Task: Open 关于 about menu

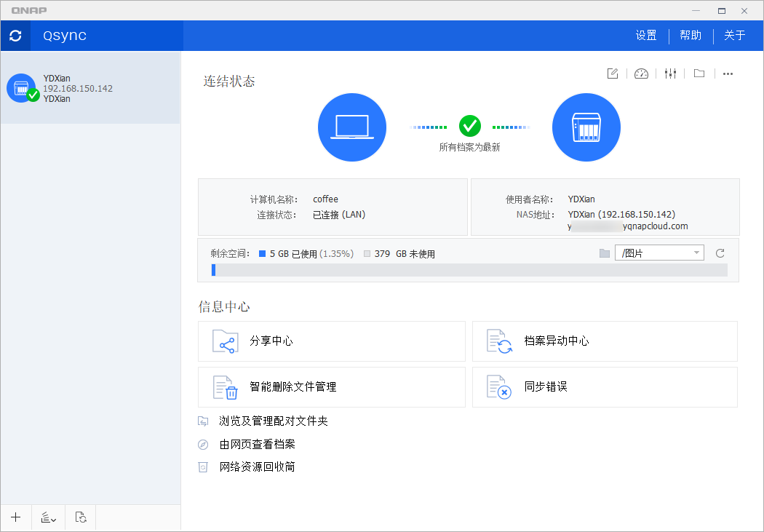Action: [735, 36]
